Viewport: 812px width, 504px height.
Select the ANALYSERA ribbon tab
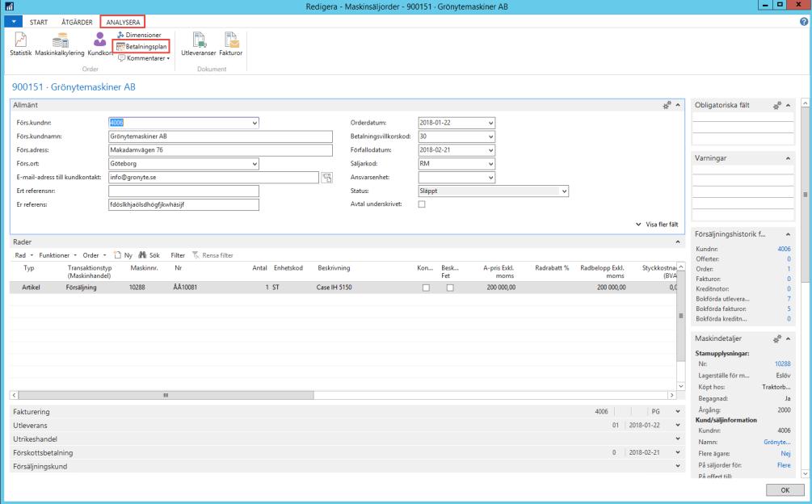pos(123,23)
